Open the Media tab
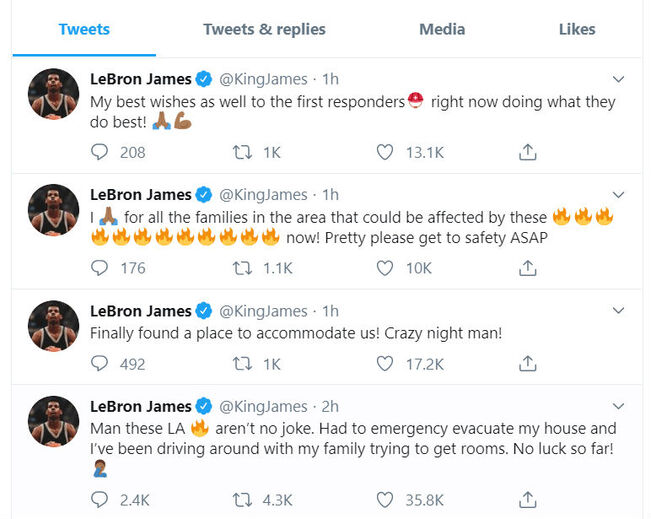 click(x=442, y=29)
